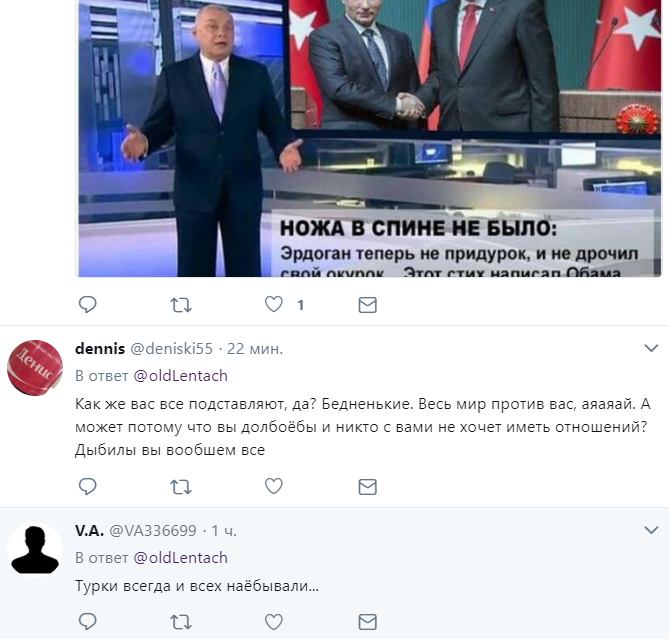669x639 pixels.
Task: Reply to the tweet with the TV image
Action: pyautogui.click(x=88, y=305)
